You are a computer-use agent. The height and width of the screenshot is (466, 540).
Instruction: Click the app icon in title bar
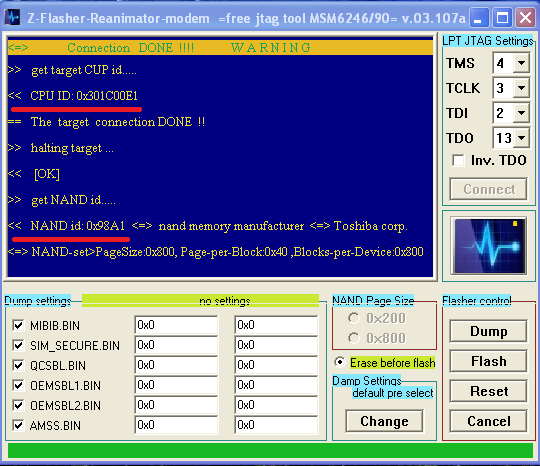(x=12, y=17)
